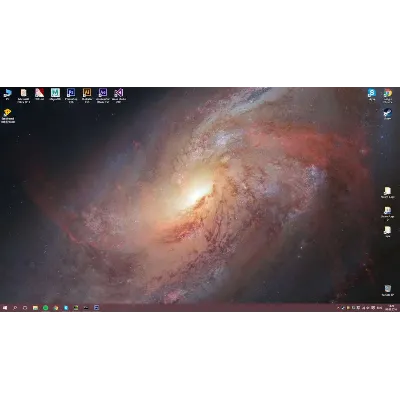The image size is (400, 400).
Task: Open Chrome from the taskbar
Action: (56, 308)
